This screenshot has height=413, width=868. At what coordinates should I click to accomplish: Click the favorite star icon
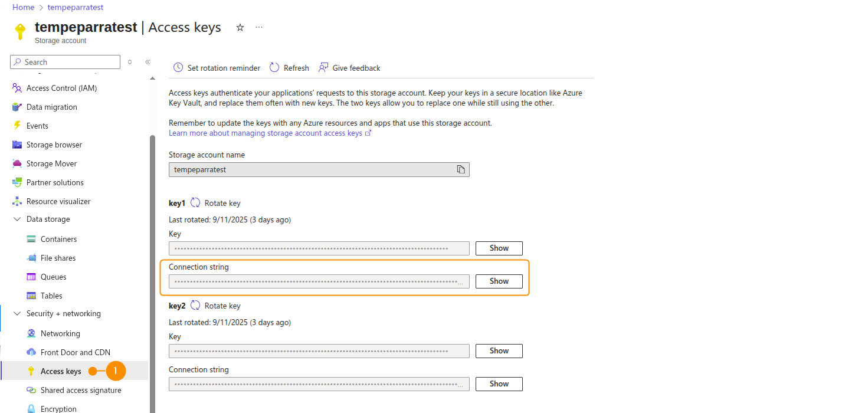(240, 28)
